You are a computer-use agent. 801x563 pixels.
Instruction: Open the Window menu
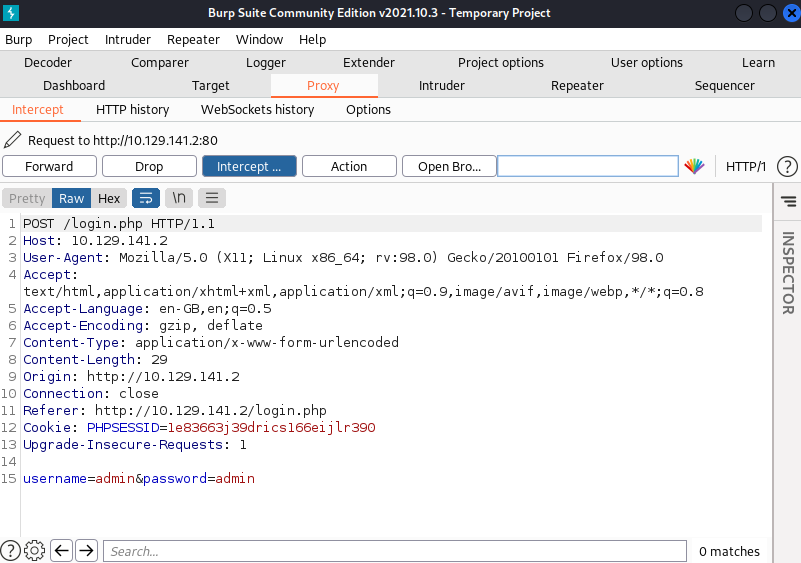[260, 39]
